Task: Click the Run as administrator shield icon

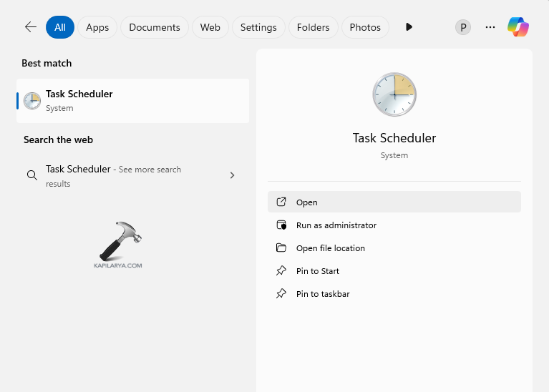Action: 281,225
